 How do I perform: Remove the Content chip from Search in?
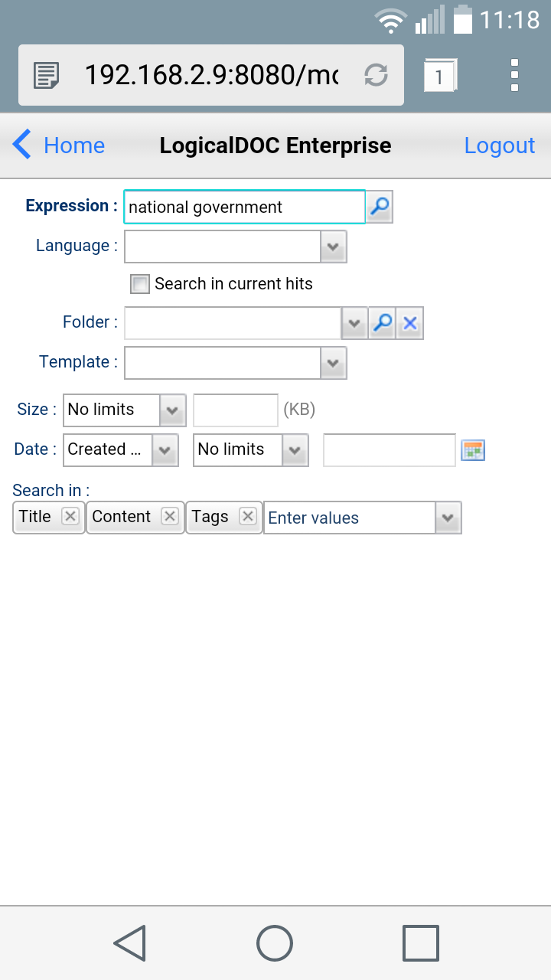click(x=170, y=516)
